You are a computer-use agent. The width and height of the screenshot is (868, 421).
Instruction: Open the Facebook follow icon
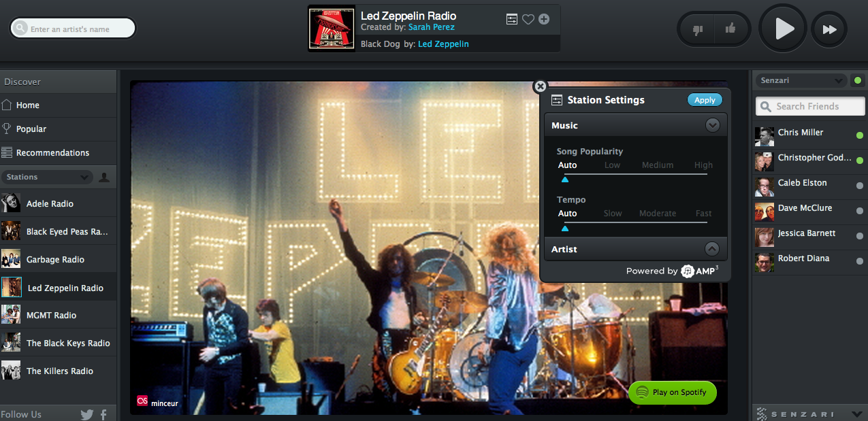click(x=104, y=414)
